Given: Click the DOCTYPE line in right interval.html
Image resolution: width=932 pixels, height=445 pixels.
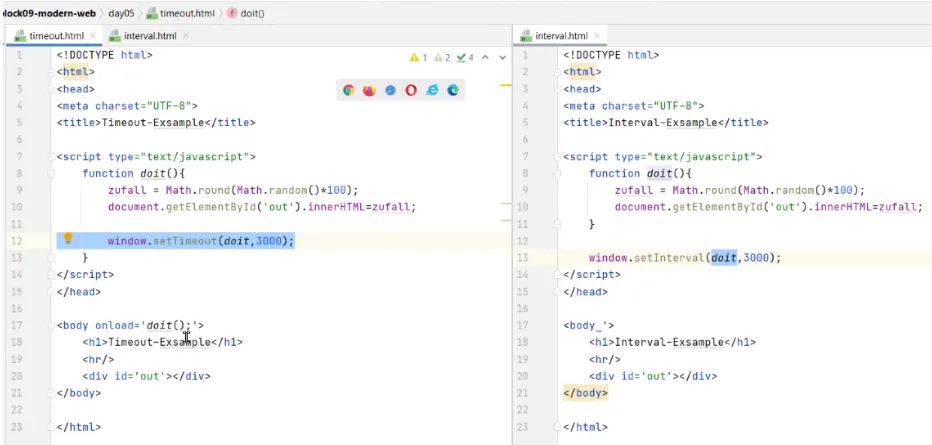Looking at the screenshot, I should (x=611, y=55).
